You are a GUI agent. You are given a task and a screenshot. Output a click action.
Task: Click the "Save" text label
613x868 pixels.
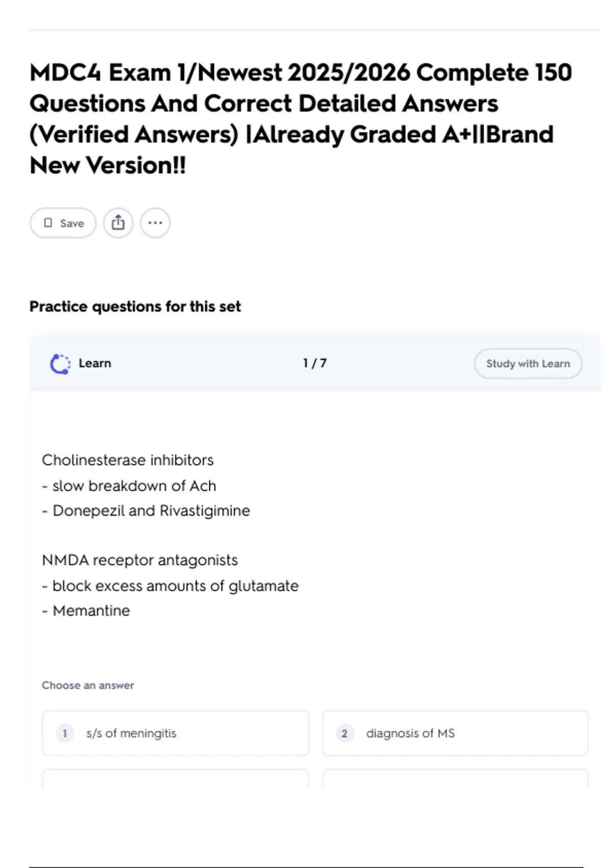[72, 223]
